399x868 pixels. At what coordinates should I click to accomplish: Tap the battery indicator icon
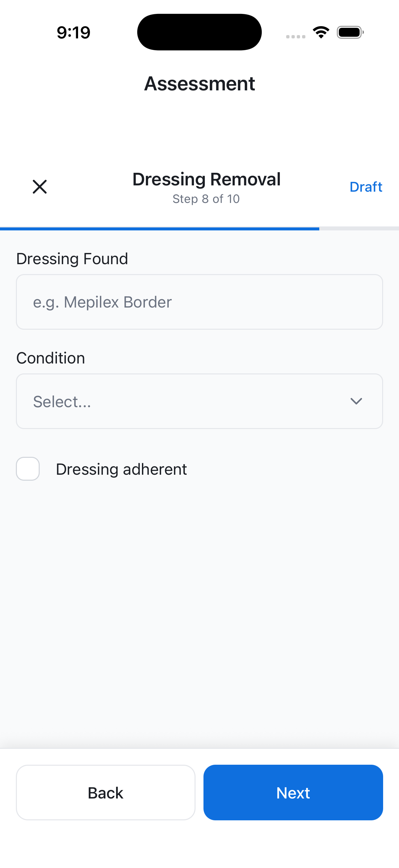tap(350, 33)
